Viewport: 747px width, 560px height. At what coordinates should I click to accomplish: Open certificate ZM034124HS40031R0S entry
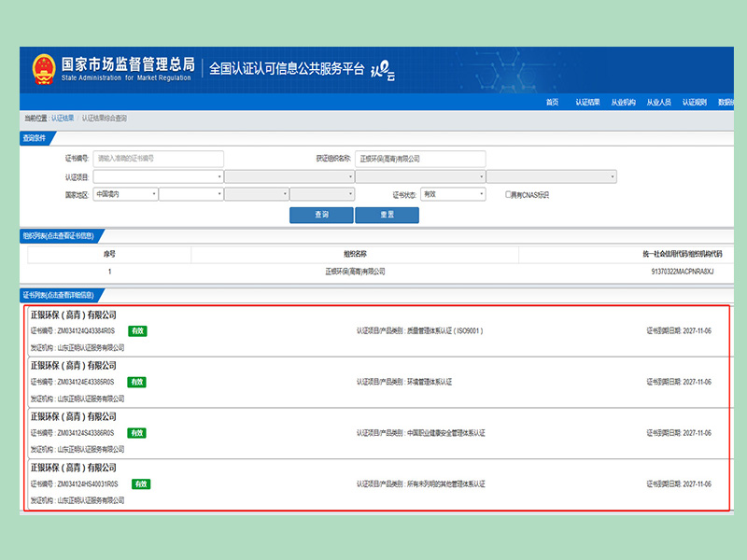tap(378, 484)
